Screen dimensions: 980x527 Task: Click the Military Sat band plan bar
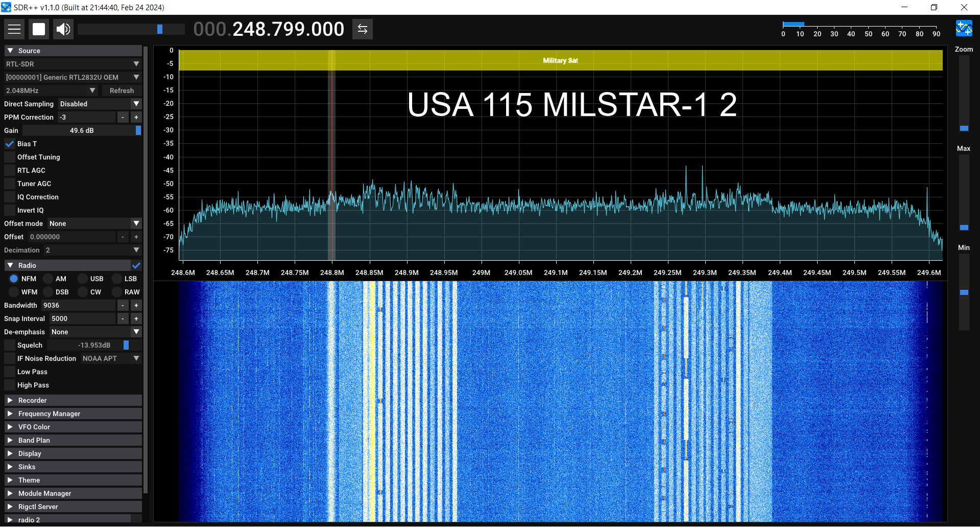point(561,60)
